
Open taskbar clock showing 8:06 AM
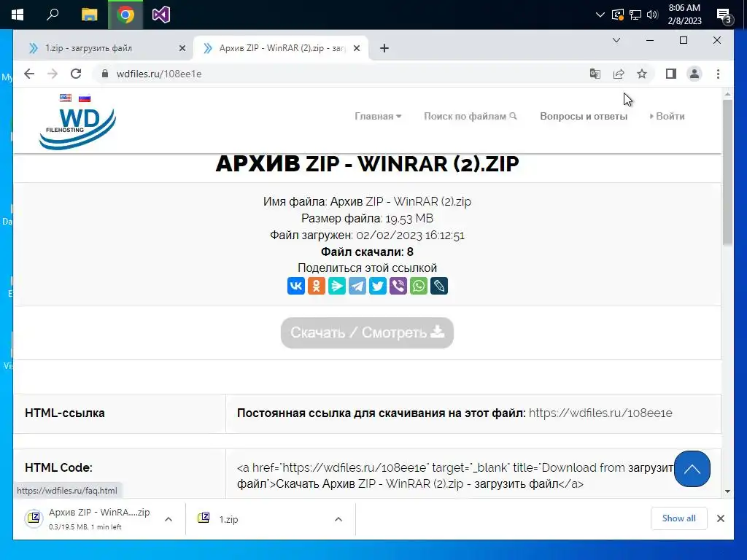click(684, 15)
